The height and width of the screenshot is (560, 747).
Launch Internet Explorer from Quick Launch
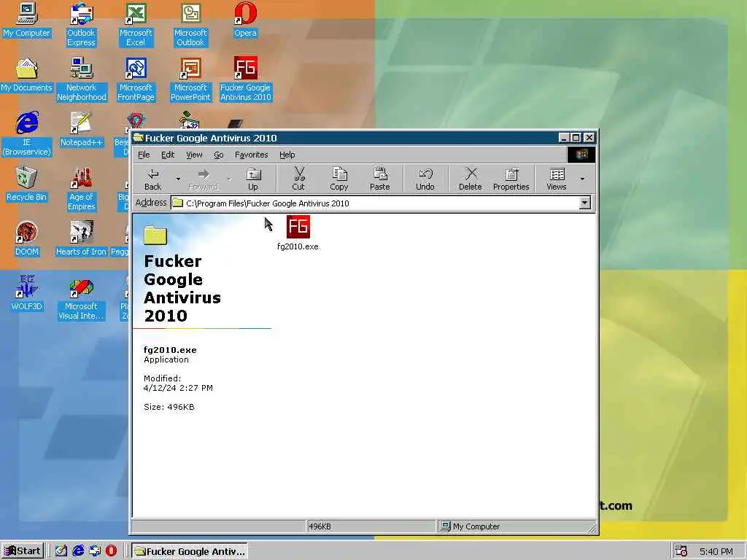(x=77, y=551)
